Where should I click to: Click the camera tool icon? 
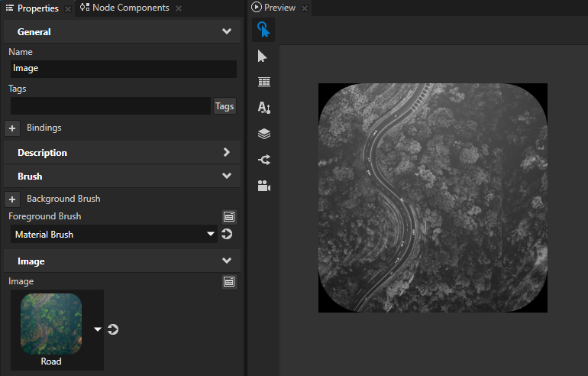pyautogui.click(x=263, y=186)
